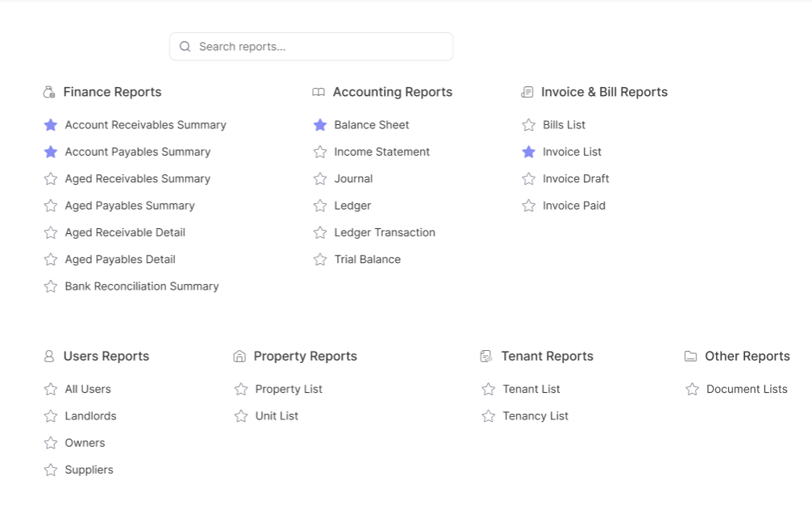Open Invoice Draft report
Viewport: 812px width, 513px height.
(576, 179)
